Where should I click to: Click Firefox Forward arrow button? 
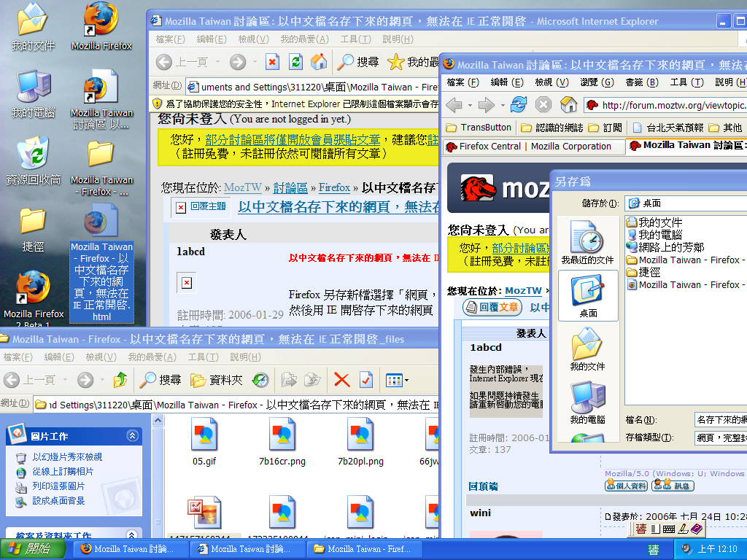486,105
